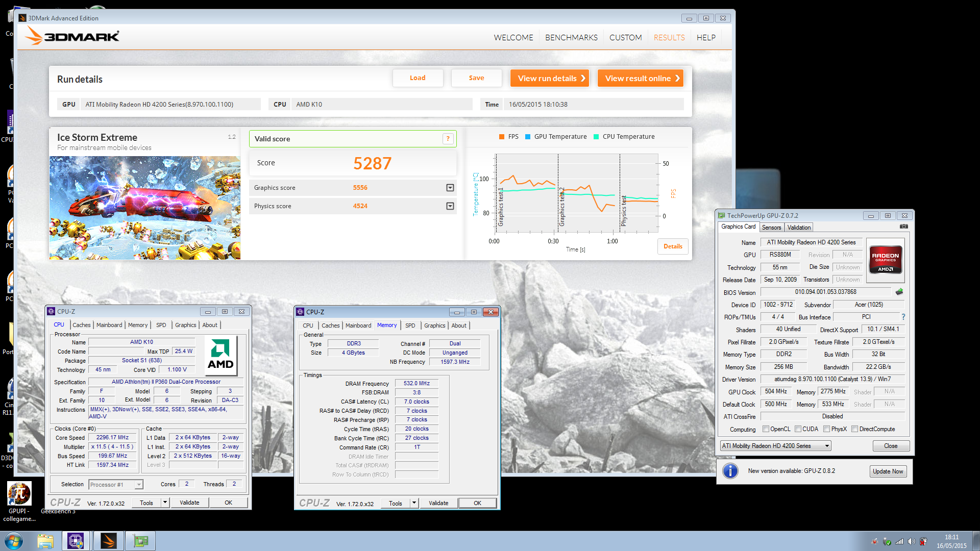Switch to Sensors tab in GPU-Z
980x551 pixels.
click(x=771, y=228)
